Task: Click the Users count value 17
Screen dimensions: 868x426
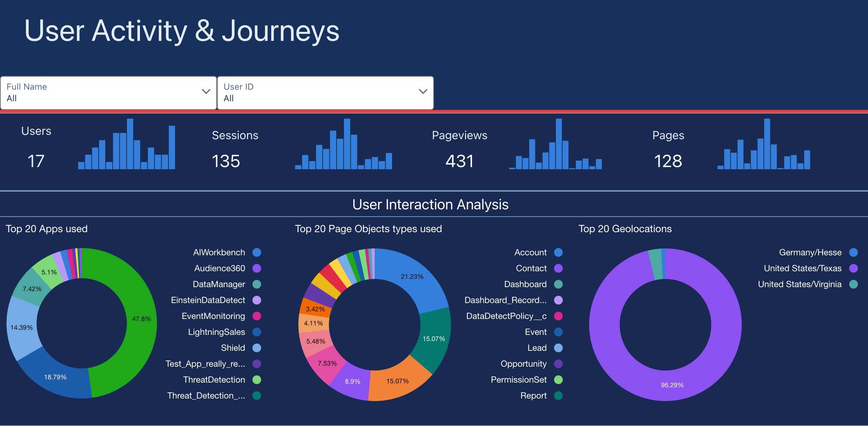Action: [36, 161]
